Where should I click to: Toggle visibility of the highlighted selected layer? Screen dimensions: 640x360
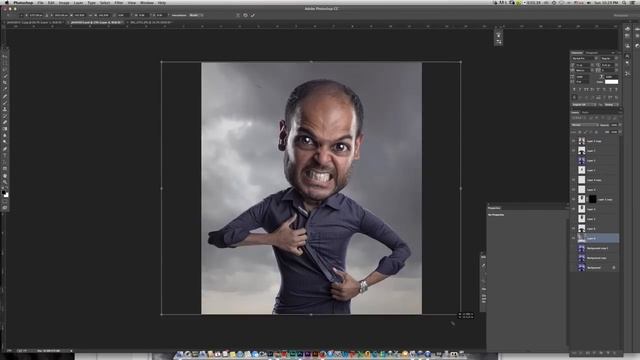573,238
